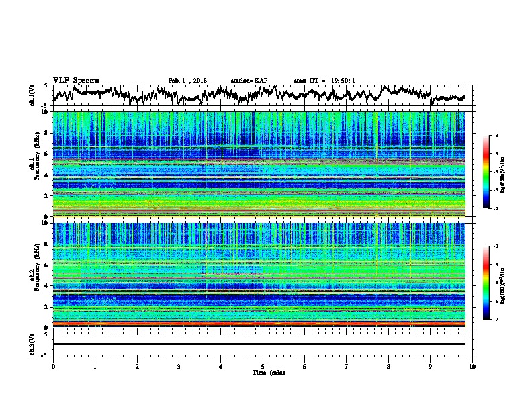Click the '5' voltage tick of ch.1(V) axis
Viewport: 532px width, 411px height.
46,85
